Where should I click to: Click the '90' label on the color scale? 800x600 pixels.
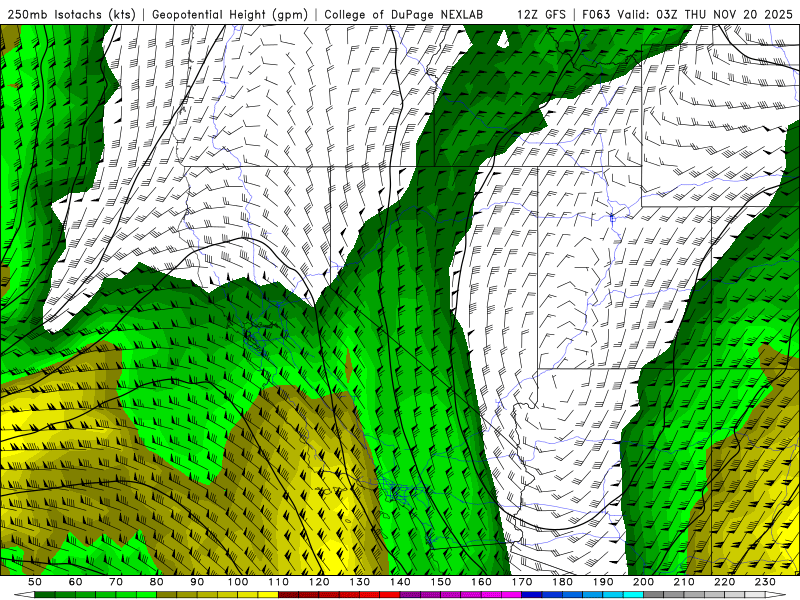pos(197,582)
